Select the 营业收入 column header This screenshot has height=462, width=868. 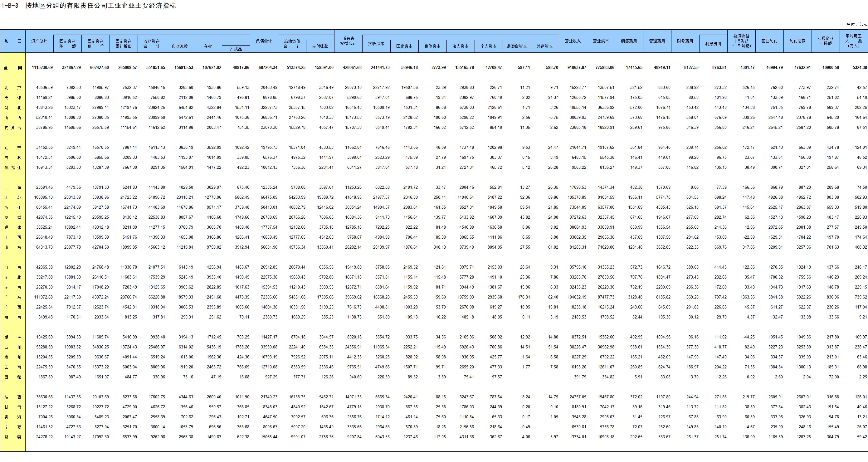pos(573,41)
